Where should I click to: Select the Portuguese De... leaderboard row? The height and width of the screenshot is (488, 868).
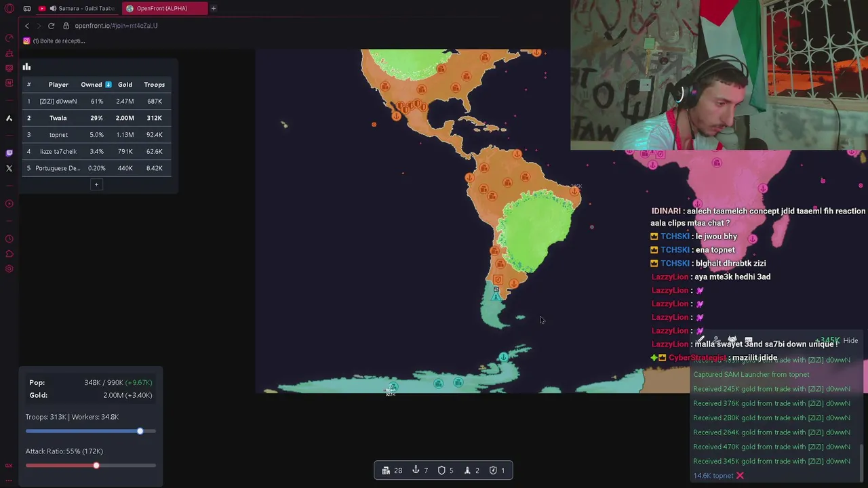click(x=96, y=168)
